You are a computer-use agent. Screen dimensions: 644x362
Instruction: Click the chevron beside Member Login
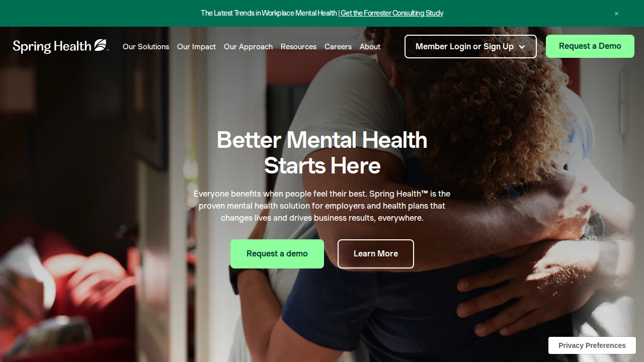(x=522, y=47)
